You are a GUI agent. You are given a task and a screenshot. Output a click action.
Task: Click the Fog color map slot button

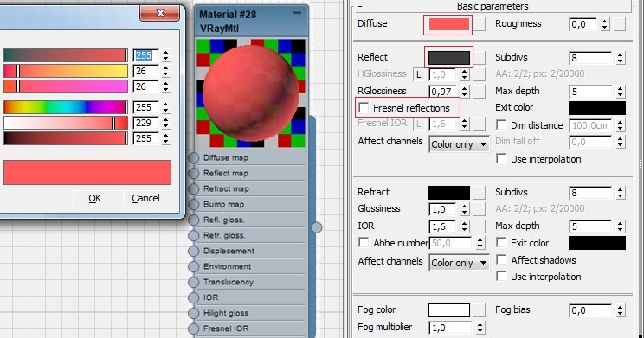point(480,310)
